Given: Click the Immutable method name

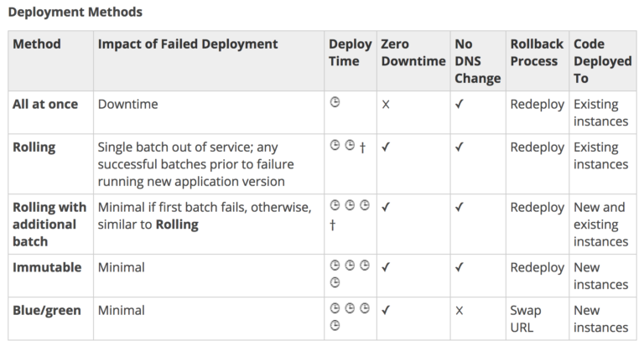Looking at the screenshot, I should (47, 267).
